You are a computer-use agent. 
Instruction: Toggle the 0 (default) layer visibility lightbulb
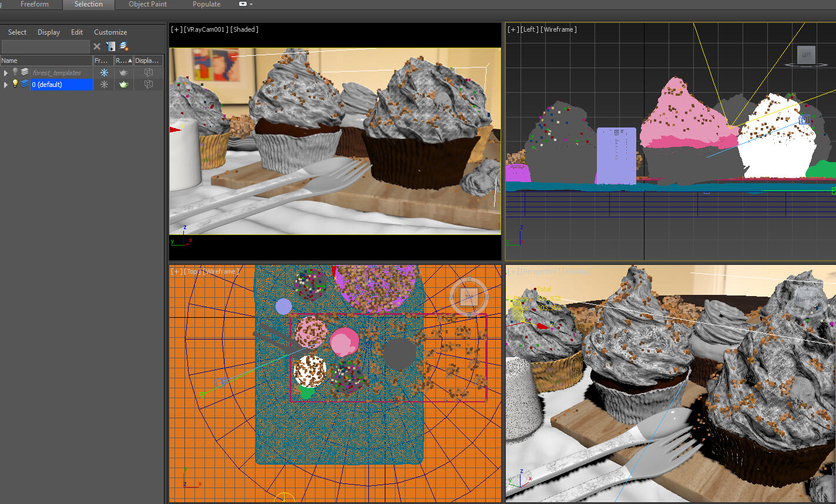15,84
